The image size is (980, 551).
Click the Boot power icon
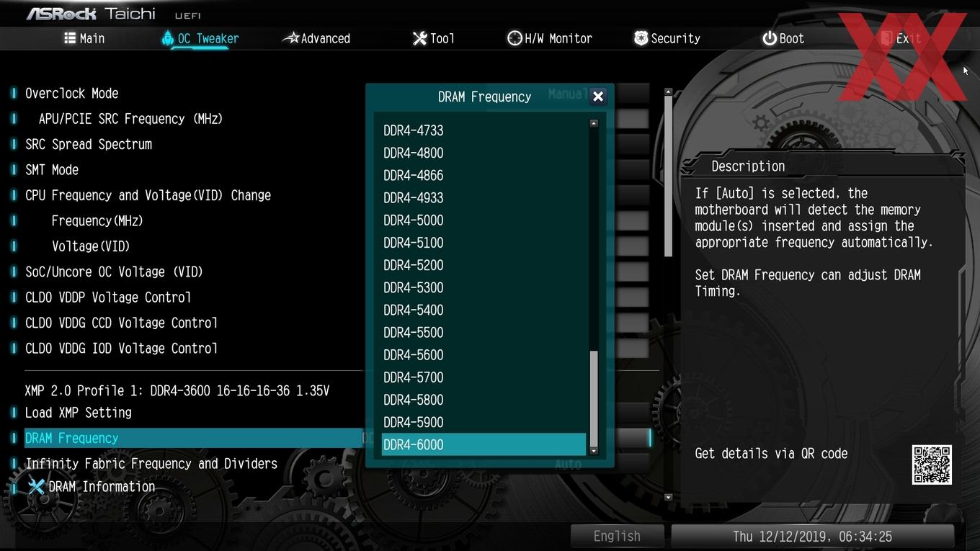point(770,38)
